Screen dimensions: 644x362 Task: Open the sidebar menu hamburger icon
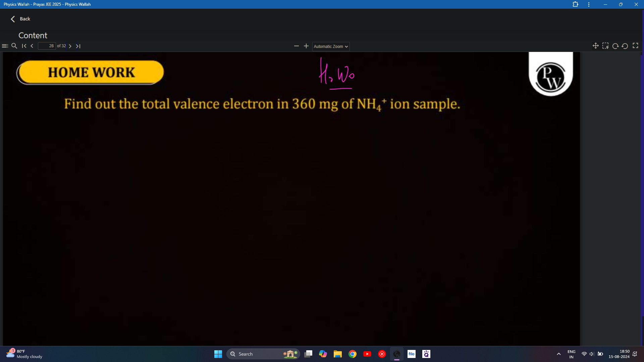tap(5, 46)
